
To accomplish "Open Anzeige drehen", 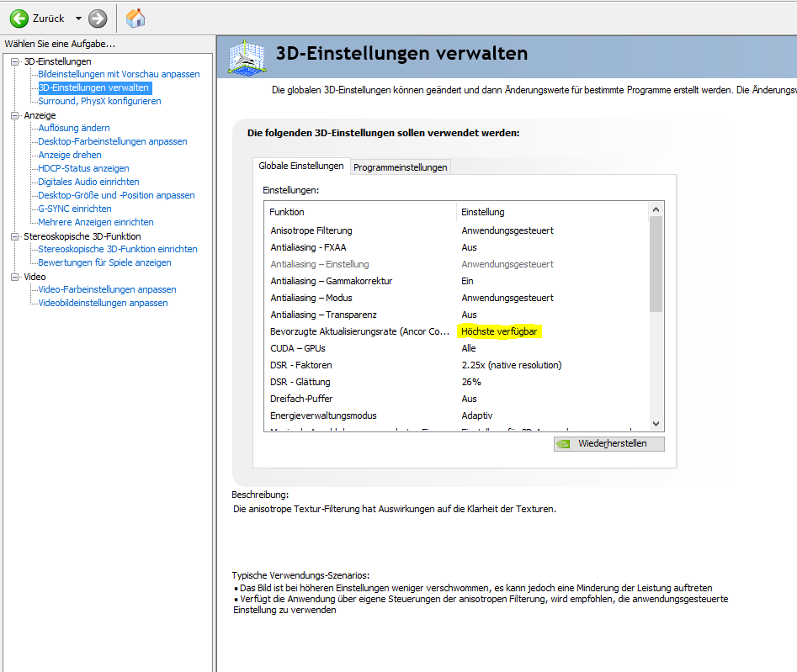I will (70, 155).
